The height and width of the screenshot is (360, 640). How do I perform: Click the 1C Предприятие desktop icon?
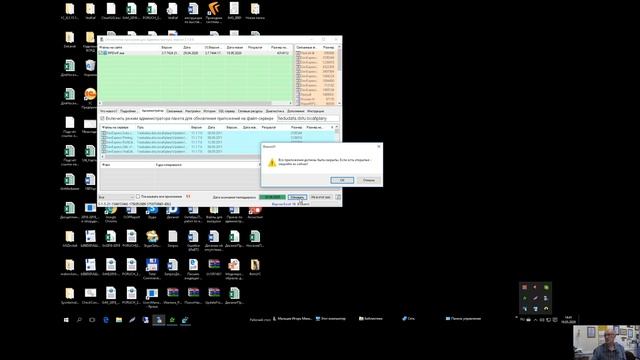coord(90,98)
